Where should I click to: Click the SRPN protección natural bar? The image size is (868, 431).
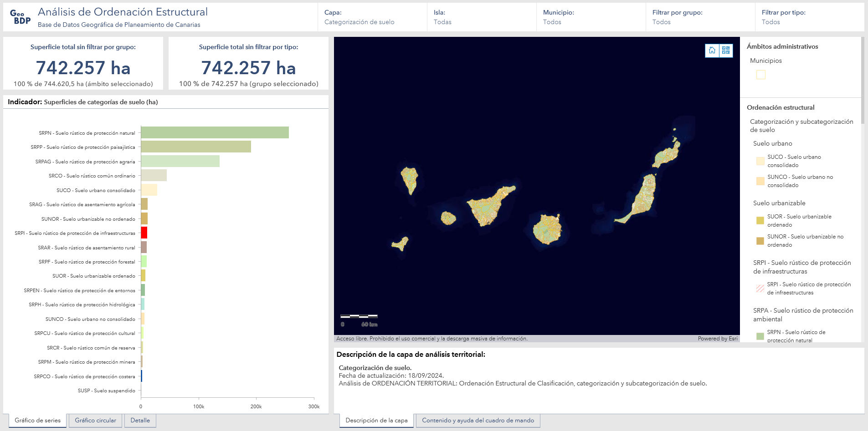pyautogui.click(x=215, y=132)
